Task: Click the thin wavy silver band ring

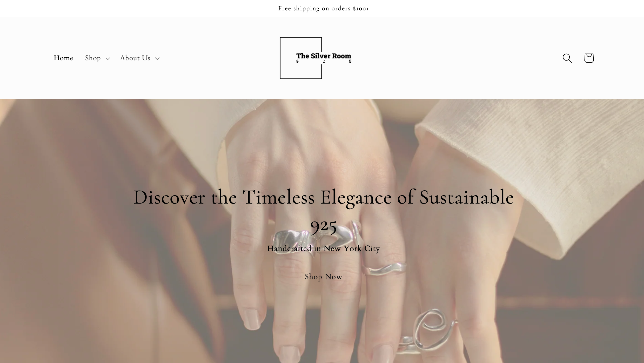Action: pos(384,269)
